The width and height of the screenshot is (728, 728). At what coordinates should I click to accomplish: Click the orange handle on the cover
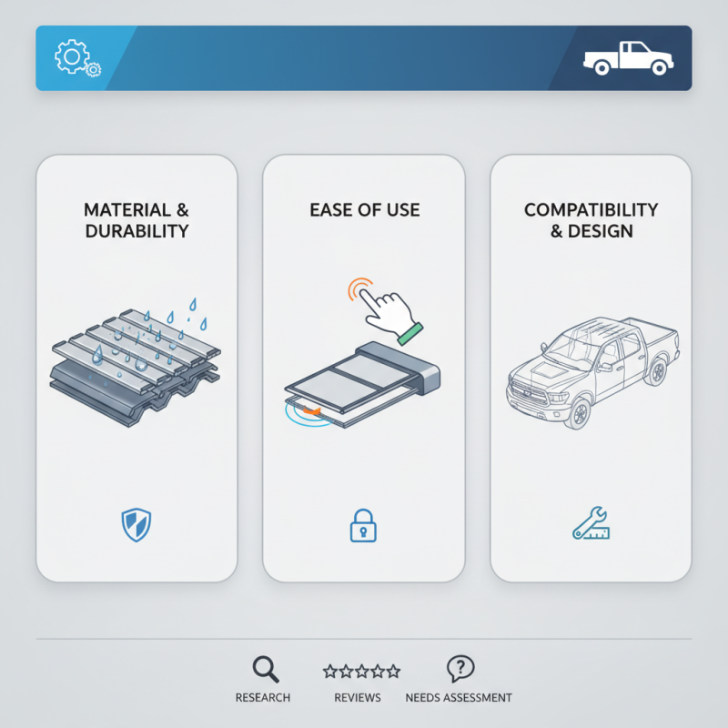click(311, 410)
